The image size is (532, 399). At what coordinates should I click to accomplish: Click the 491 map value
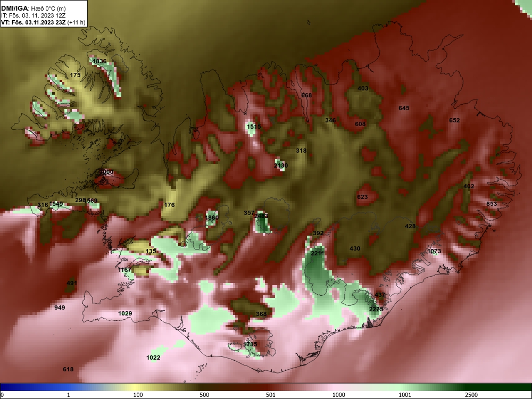click(72, 284)
